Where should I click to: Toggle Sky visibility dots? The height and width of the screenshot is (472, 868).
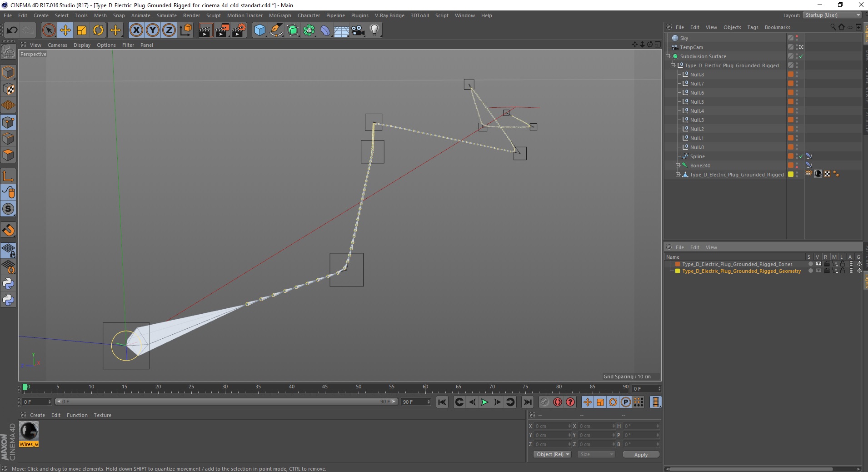(x=797, y=38)
